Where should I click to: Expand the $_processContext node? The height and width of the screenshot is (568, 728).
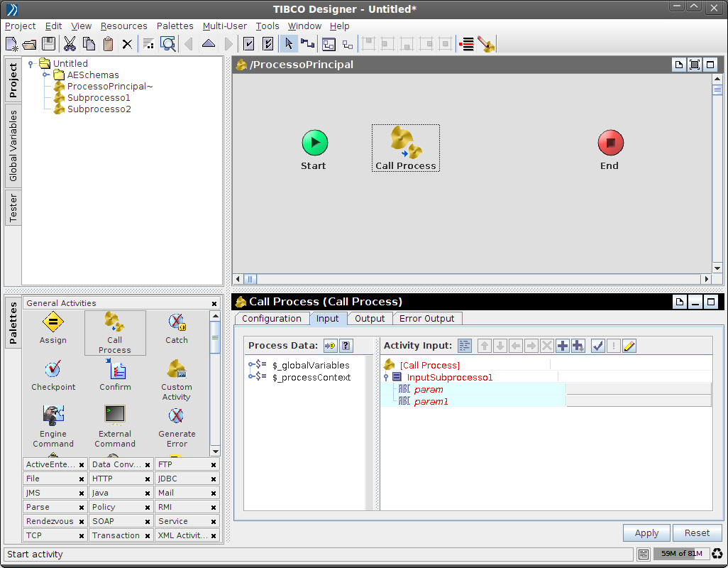[x=250, y=376]
